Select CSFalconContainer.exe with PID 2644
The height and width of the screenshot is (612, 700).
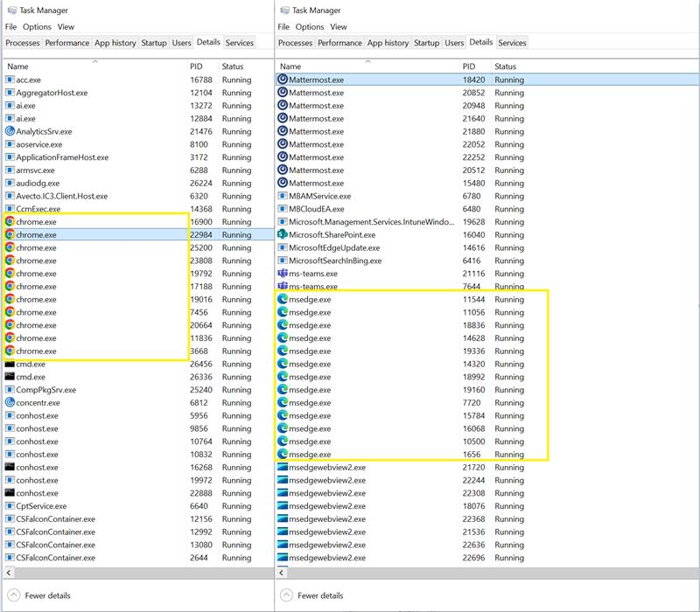138,558
